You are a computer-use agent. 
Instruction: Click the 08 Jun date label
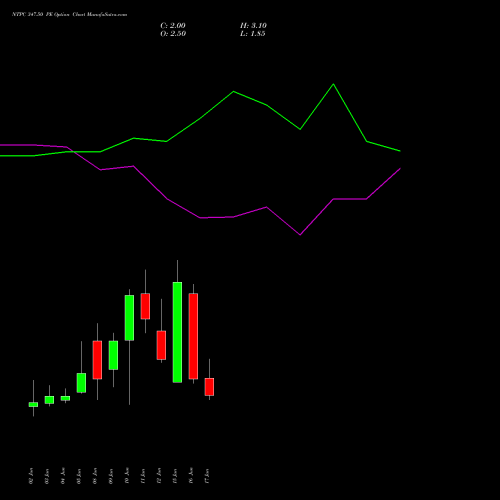point(95,476)
